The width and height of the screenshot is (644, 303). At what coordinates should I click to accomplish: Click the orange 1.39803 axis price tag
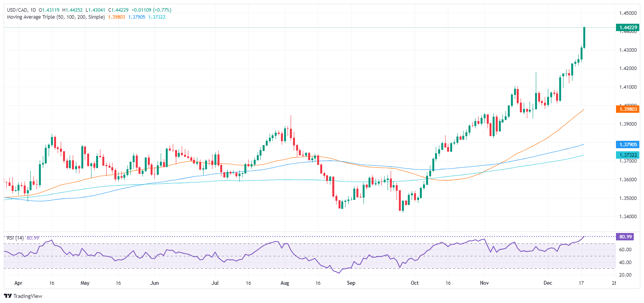click(x=628, y=109)
